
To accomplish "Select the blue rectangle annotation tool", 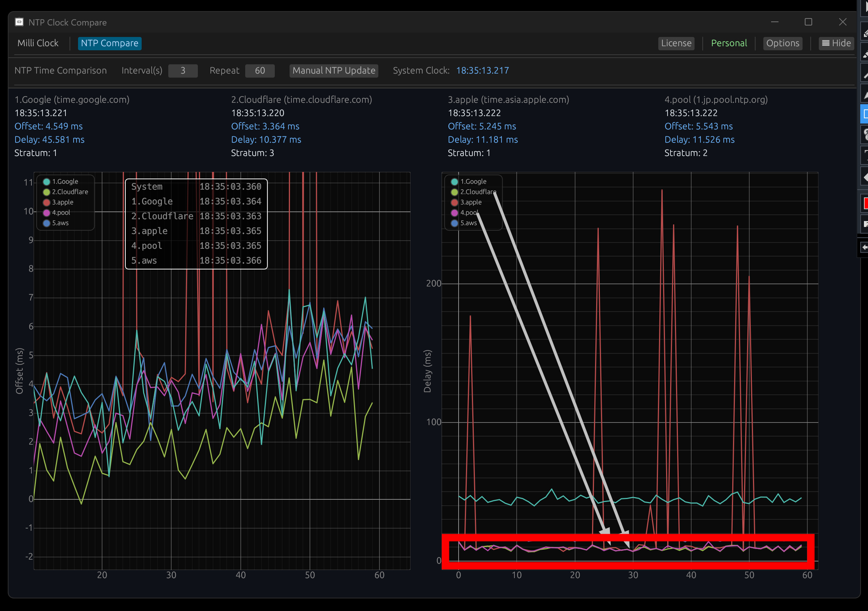I will [865, 114].
